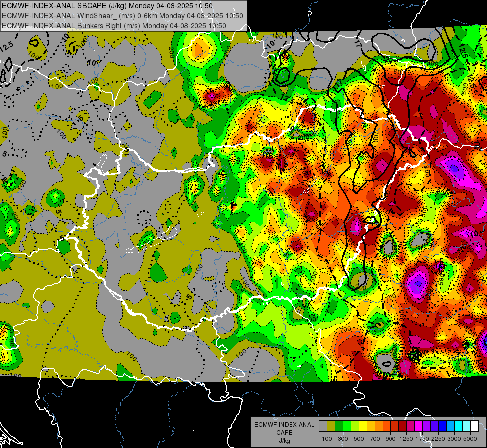
Task: Select the gray swatch in the CAPE legend
Action: [323, 426]
